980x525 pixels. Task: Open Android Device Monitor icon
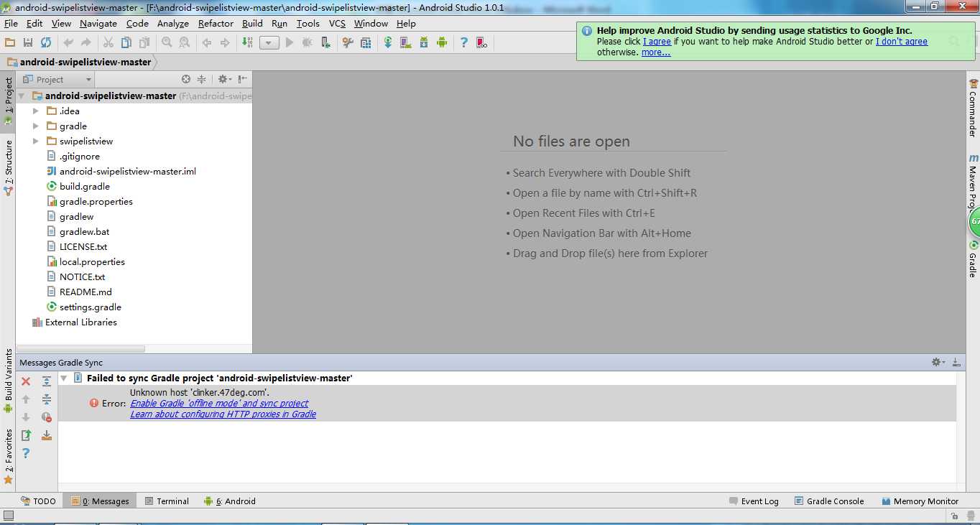(442, 43)
